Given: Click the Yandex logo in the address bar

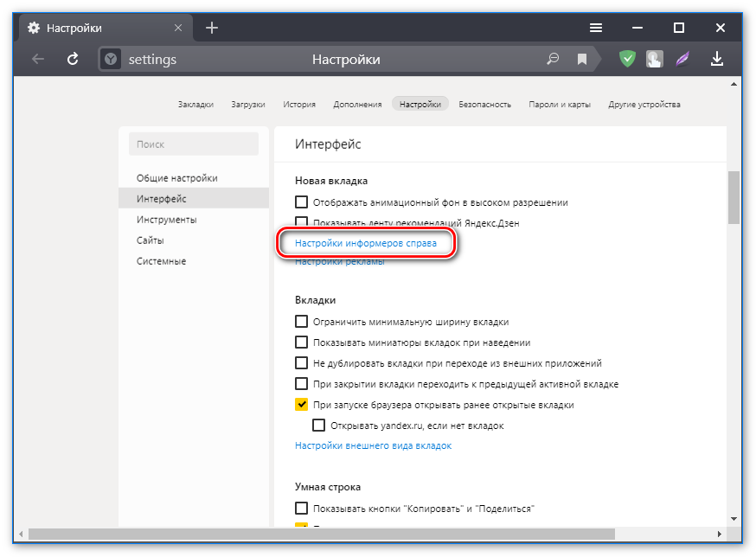Looking at the screenshot, I should coord(111,60).
